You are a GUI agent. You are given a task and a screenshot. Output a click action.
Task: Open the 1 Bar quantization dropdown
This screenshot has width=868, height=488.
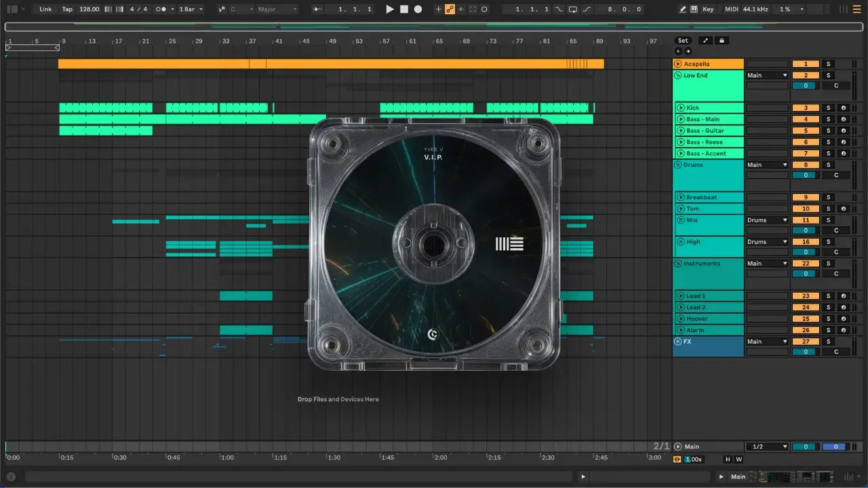191,9
